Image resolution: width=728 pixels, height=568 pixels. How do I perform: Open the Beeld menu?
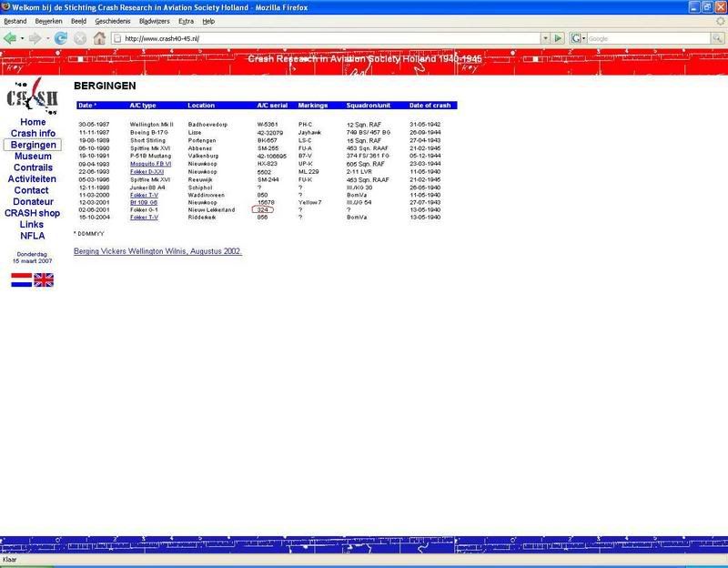[x=78, y=21]
